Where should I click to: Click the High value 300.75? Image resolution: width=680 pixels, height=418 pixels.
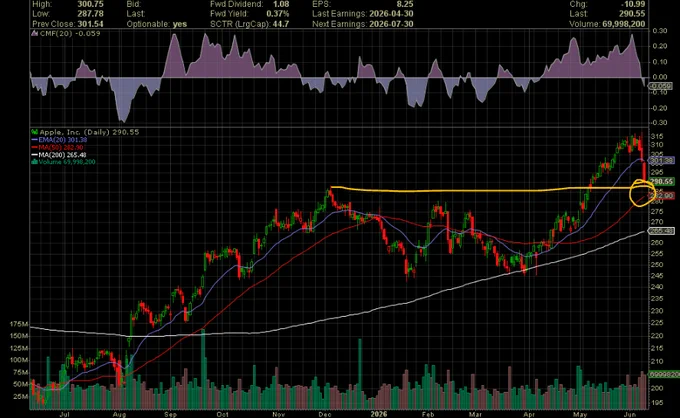pos(90,4)
